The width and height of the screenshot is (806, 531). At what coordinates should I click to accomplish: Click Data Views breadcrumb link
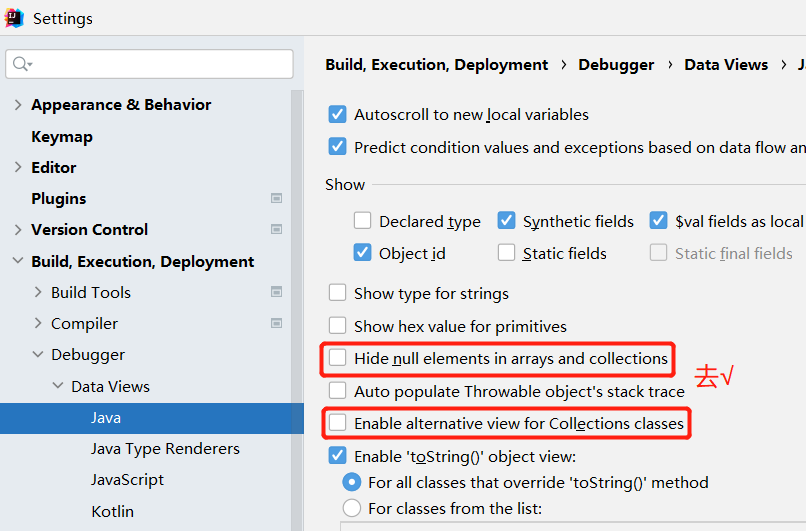726,64
